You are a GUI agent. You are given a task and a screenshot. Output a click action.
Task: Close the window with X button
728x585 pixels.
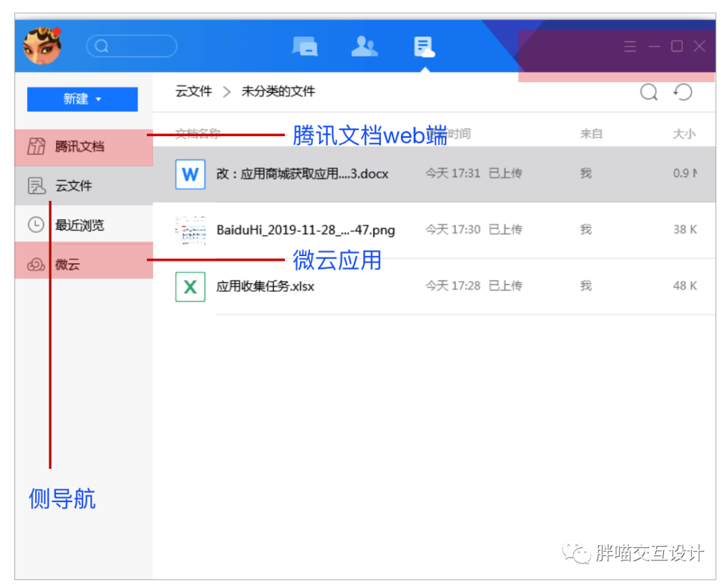point(700,46)
